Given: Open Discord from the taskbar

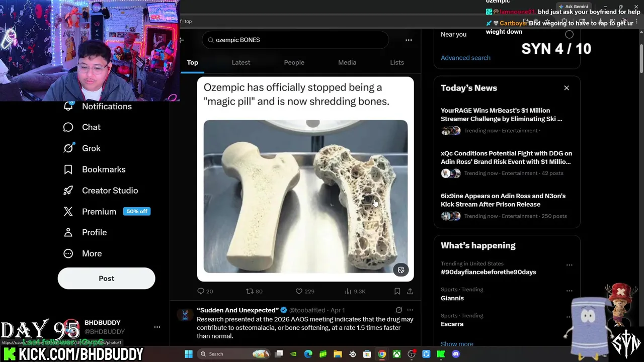Looking at the screenshot, I should (456, 354).
